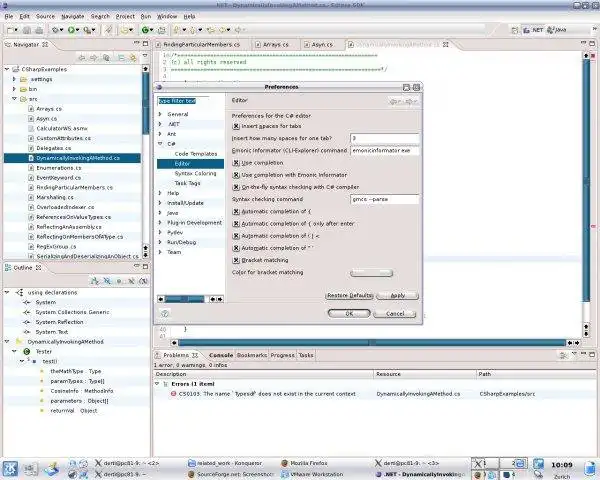The width and height of the screenshot is (600, 480).
Task: Open Mozilla Firefox from the taskbar
Action: (304, 463)
